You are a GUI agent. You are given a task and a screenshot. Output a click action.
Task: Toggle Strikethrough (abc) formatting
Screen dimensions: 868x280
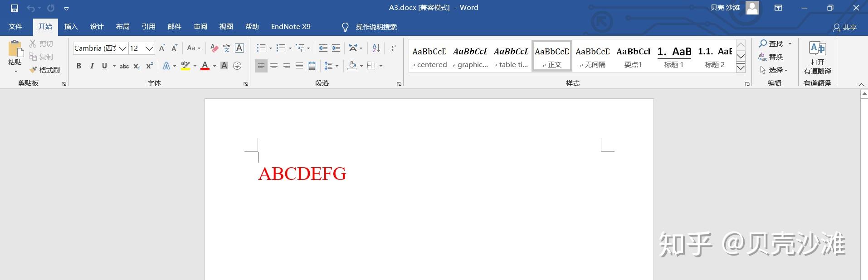[x=124, y=66]
